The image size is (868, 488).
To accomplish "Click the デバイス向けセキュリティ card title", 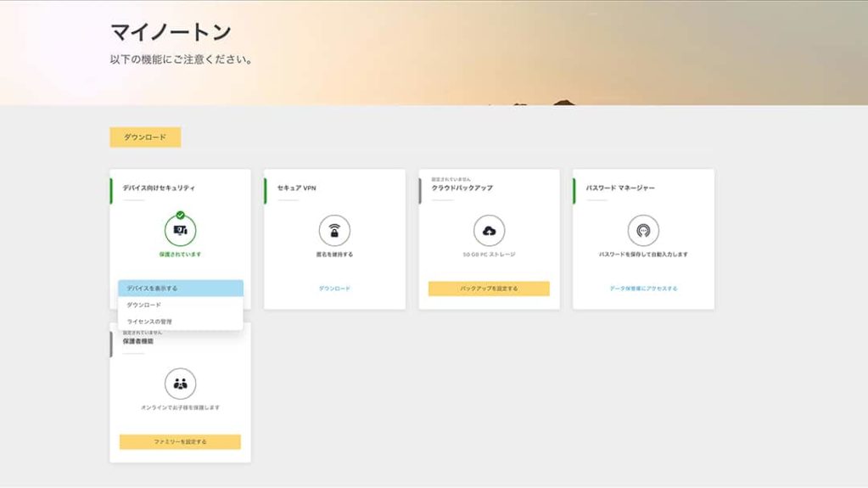I will pos(159,188).
